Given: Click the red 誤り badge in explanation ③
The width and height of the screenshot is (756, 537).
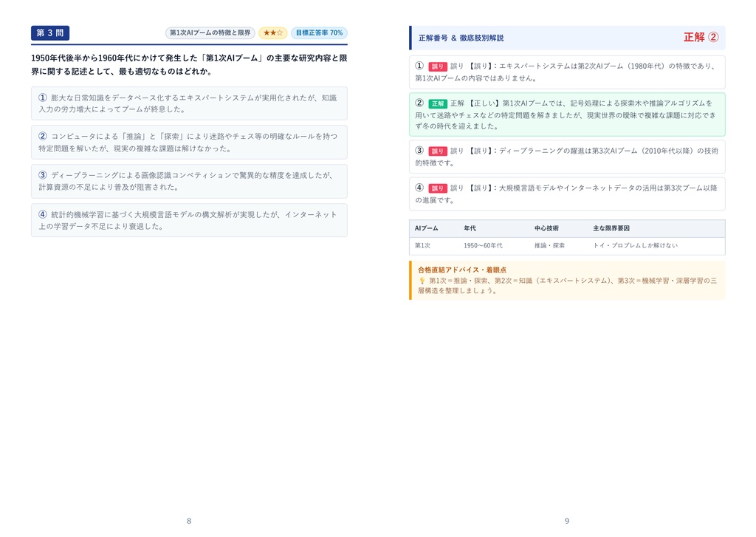Looking at the screenshot, I should point(438,151).
